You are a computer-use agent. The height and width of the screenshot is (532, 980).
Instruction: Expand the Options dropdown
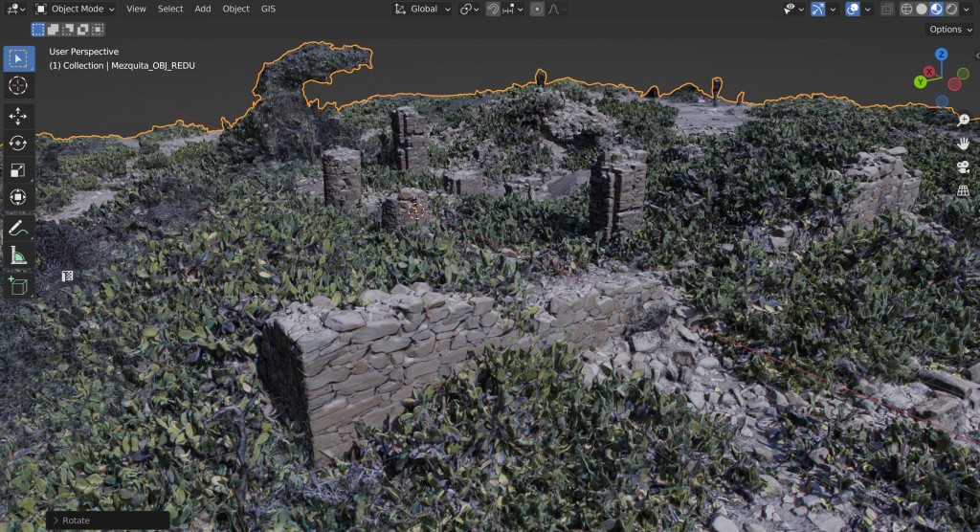pos(949,30)
